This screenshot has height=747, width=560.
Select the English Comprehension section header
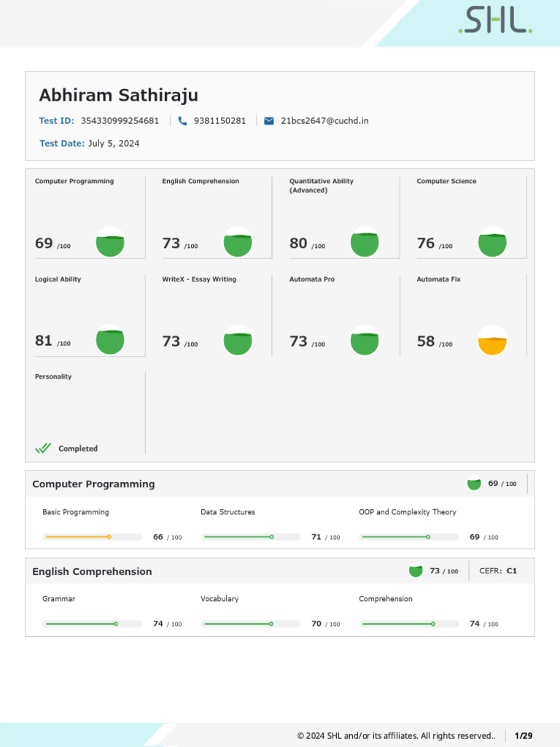click(x=92, y=571)
